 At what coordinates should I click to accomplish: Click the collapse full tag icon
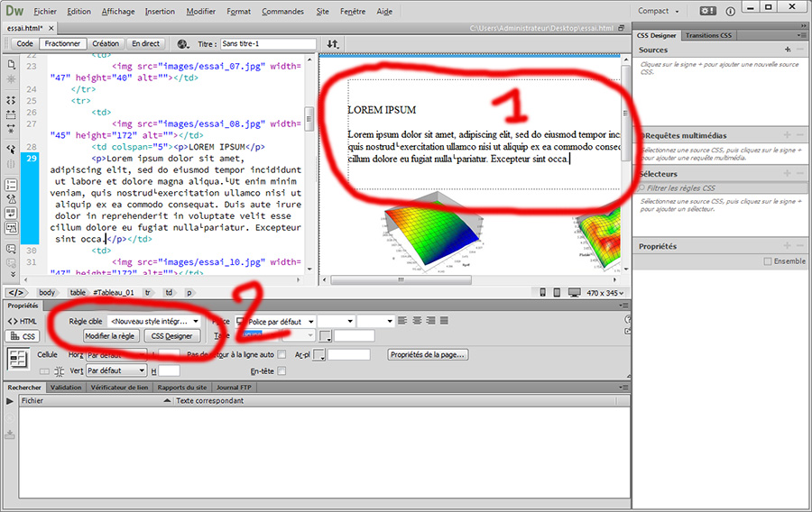[11, 100]
